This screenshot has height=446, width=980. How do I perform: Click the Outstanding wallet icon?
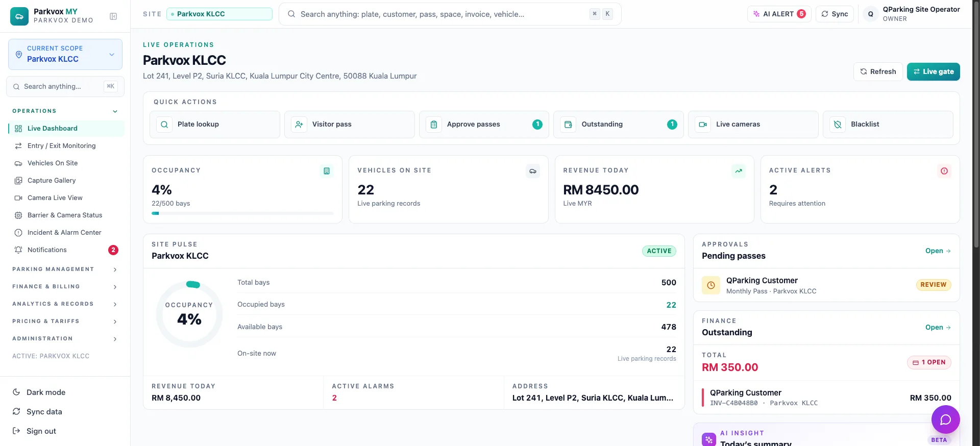(x=568, y=125)
